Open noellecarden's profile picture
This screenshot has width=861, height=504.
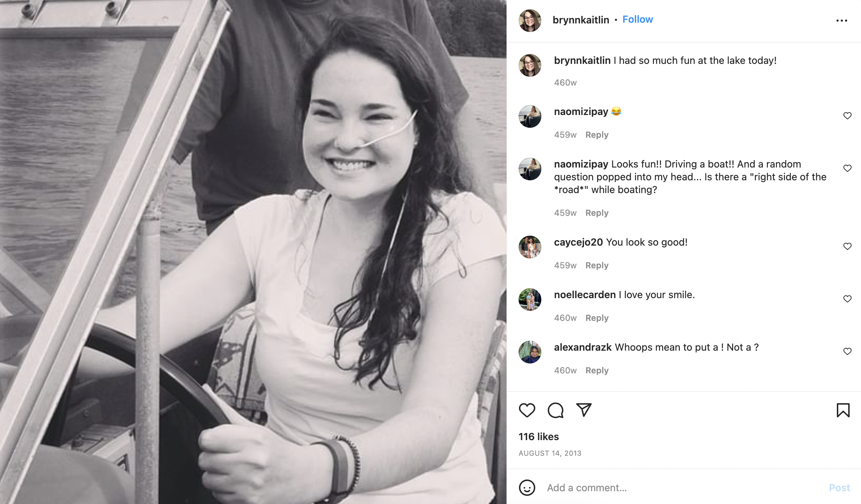click(x=530, y=299)
